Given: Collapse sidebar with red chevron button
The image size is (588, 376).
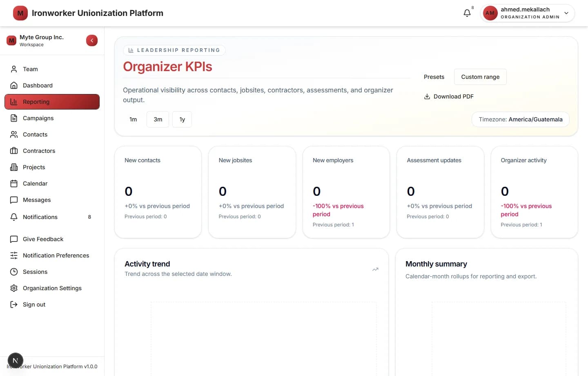Looking at the screenshot, I should pos(92,40).
